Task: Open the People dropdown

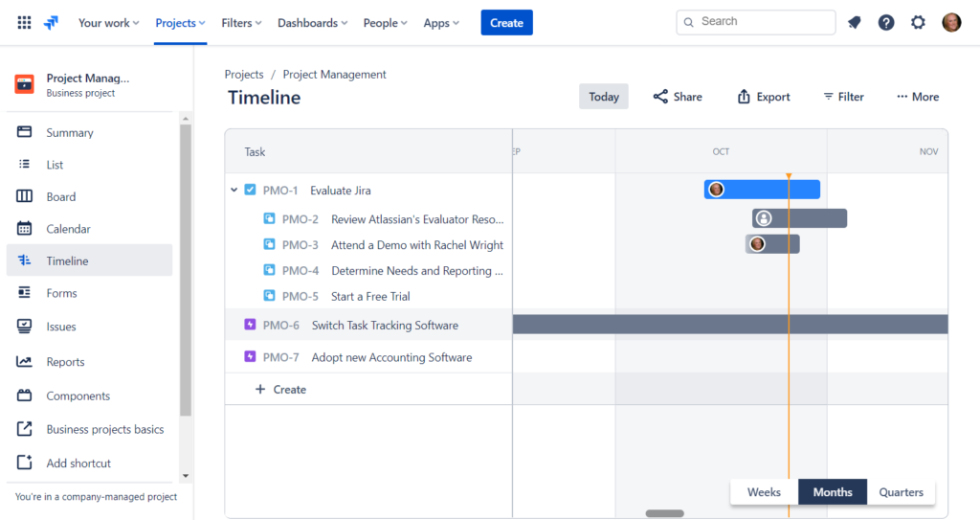Action: click(385, 23)
